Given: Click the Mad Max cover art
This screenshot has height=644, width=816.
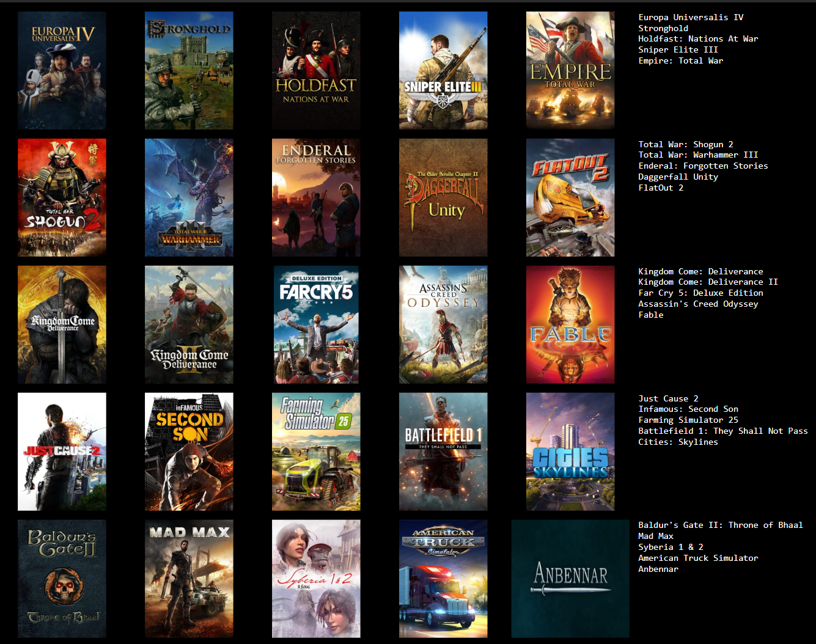Looking at the screenshot, I should click(x=189, y=579).
